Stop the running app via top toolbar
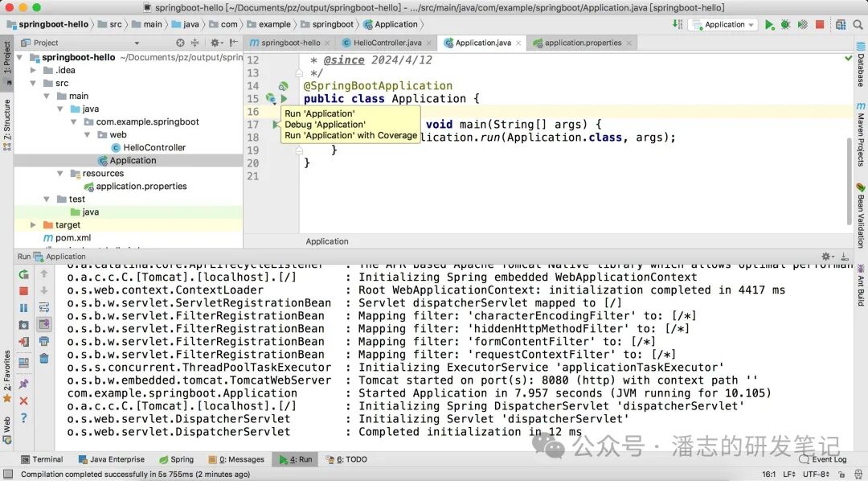The image size is (868, 481). click(x=820, y=24)
